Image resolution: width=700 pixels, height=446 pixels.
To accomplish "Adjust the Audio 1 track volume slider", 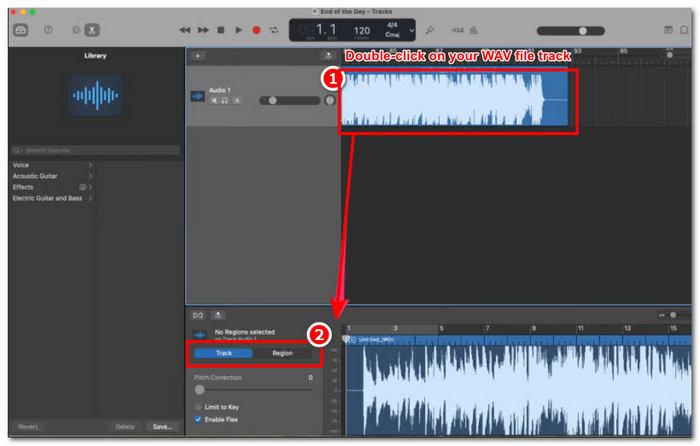I will pos(289,100).
